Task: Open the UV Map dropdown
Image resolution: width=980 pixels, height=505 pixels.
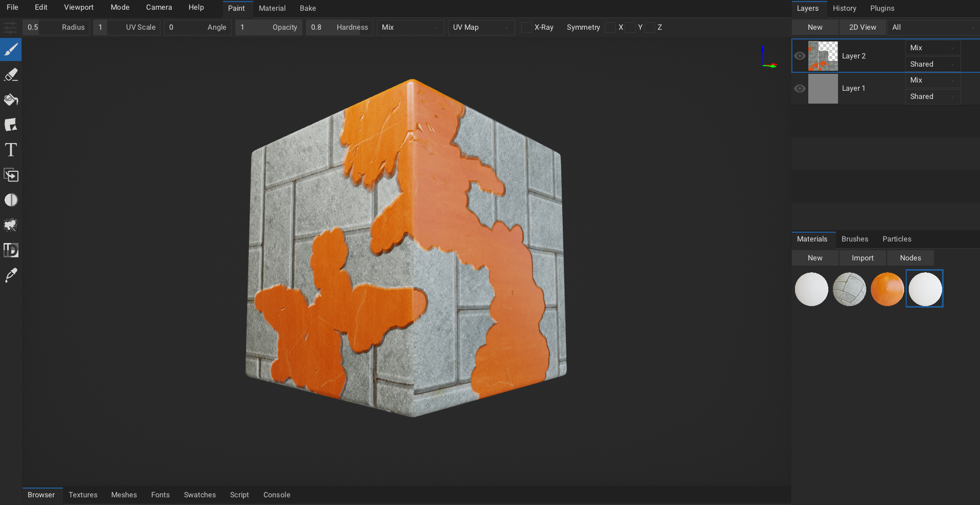Action: point(481,27)
